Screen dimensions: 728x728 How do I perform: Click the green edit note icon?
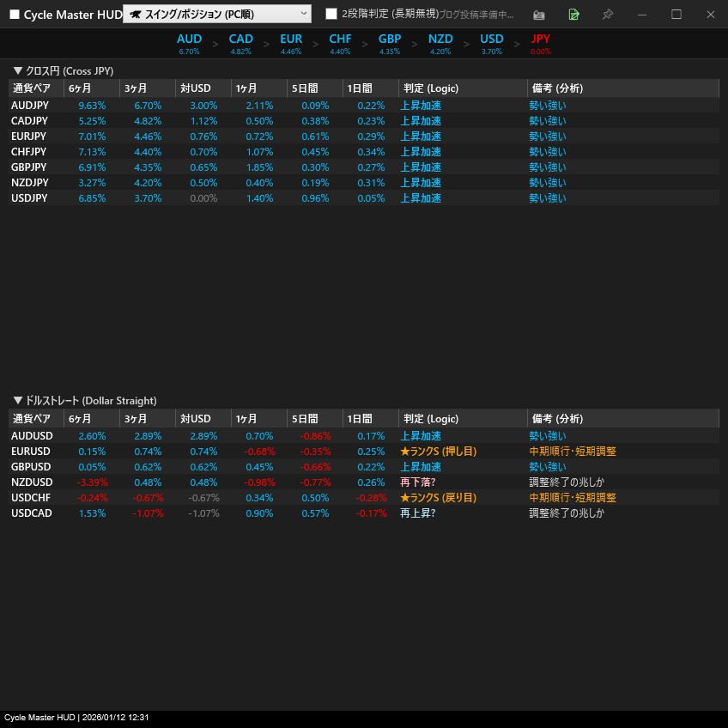click(573, 15)
